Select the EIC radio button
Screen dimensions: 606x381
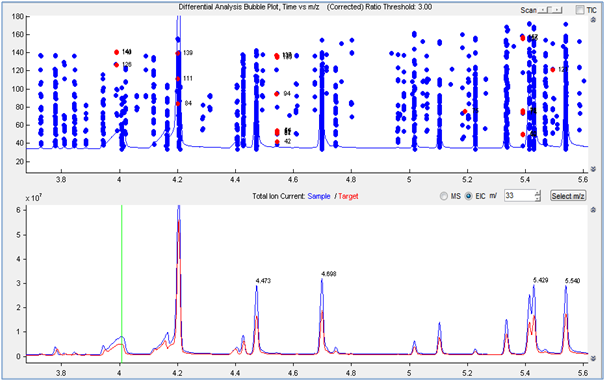468,196
